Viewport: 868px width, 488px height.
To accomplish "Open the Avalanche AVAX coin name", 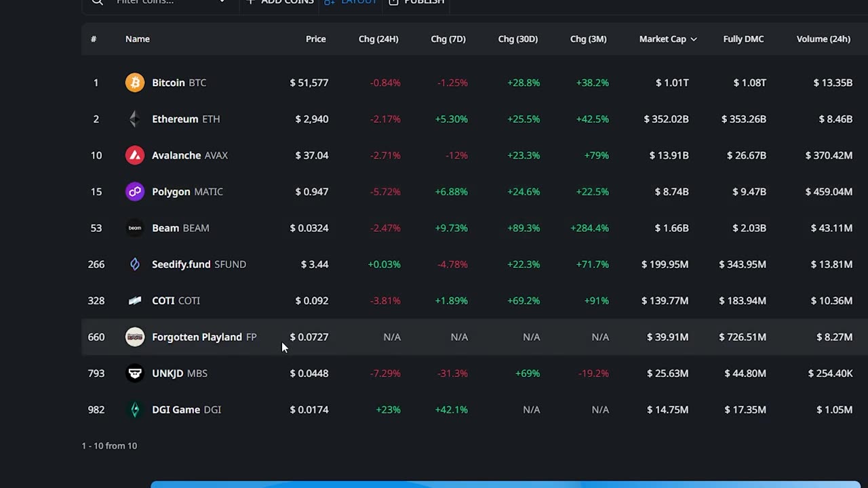I will click(190, 155).
